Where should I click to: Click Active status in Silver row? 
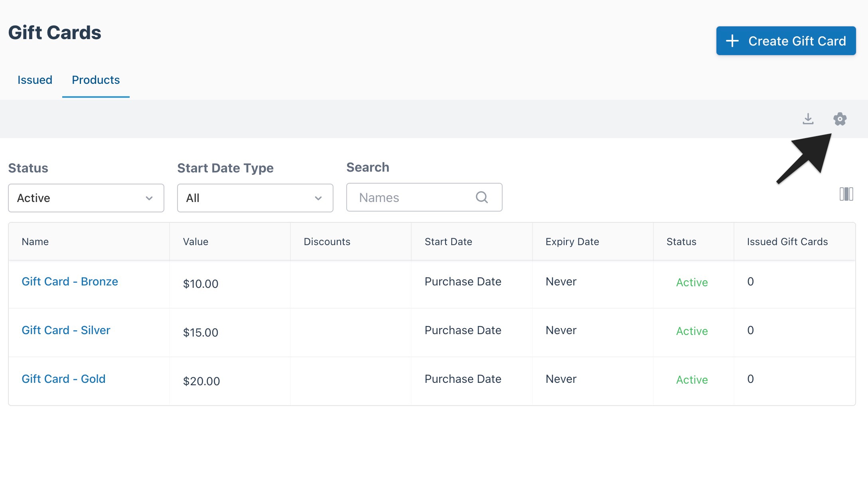pos(692,331)
